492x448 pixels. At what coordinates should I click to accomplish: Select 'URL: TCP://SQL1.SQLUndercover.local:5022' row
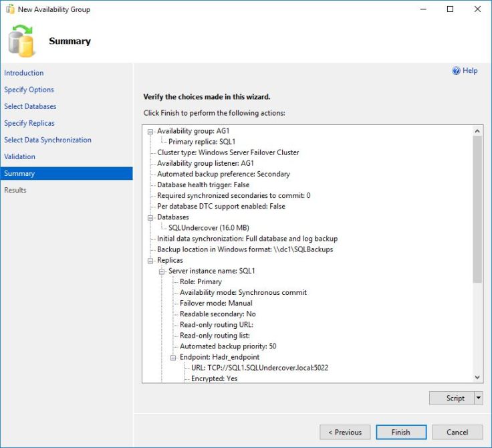click(259, 368)
